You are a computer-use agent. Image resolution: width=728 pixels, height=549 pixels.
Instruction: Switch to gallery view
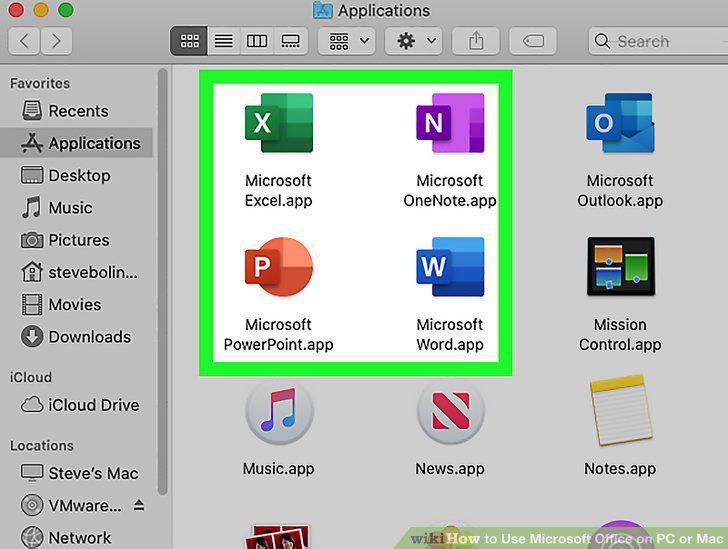click(x=291, y=41)
